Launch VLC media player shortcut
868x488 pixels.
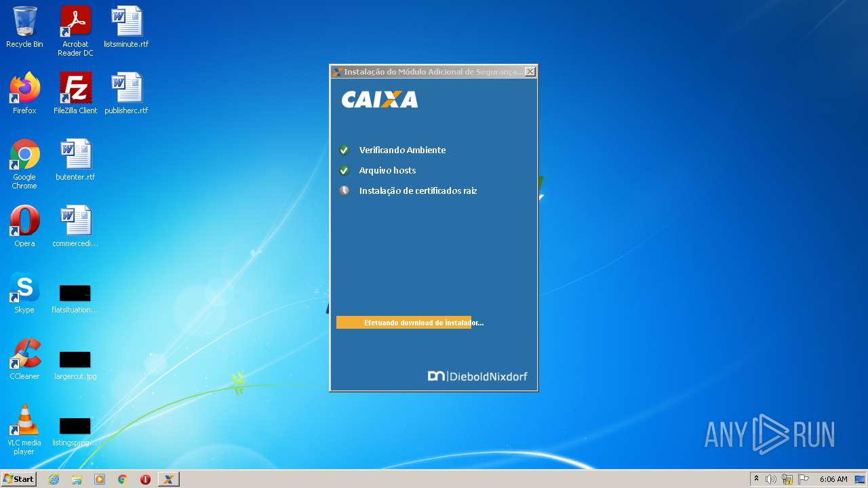pos(24,430)
